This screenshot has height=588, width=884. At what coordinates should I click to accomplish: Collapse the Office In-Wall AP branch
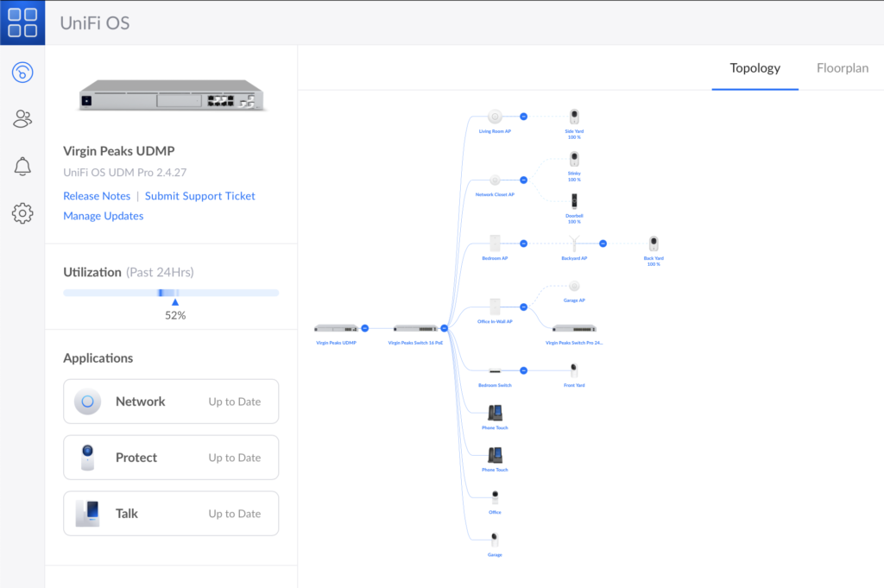click(x=524, y=307)
